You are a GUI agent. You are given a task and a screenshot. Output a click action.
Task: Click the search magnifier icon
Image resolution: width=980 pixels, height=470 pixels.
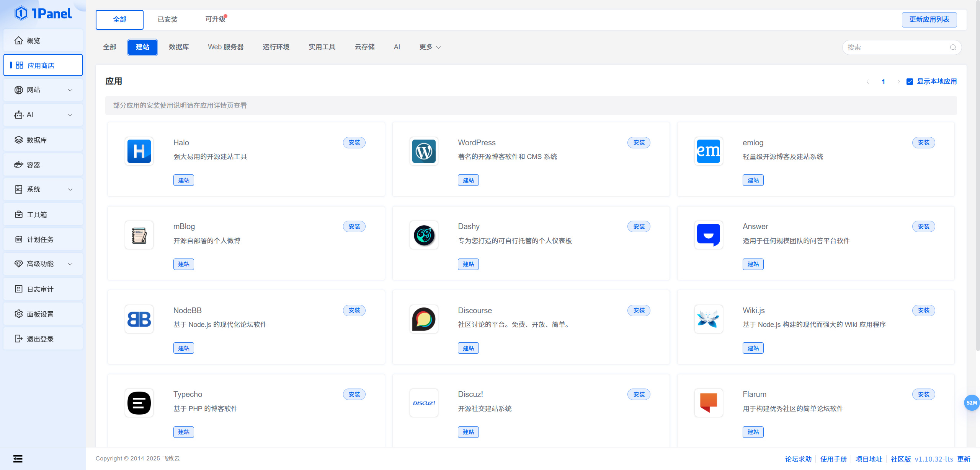(x=953, y=47)
